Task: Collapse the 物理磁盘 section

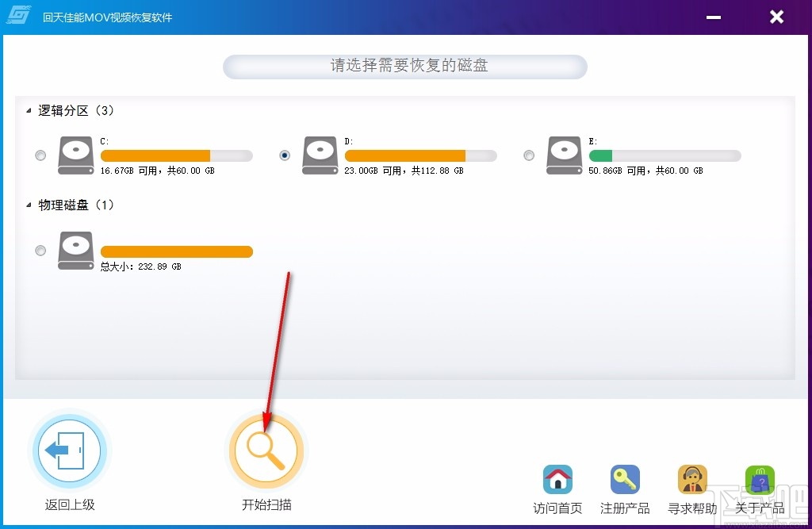Action: (27, 205)
